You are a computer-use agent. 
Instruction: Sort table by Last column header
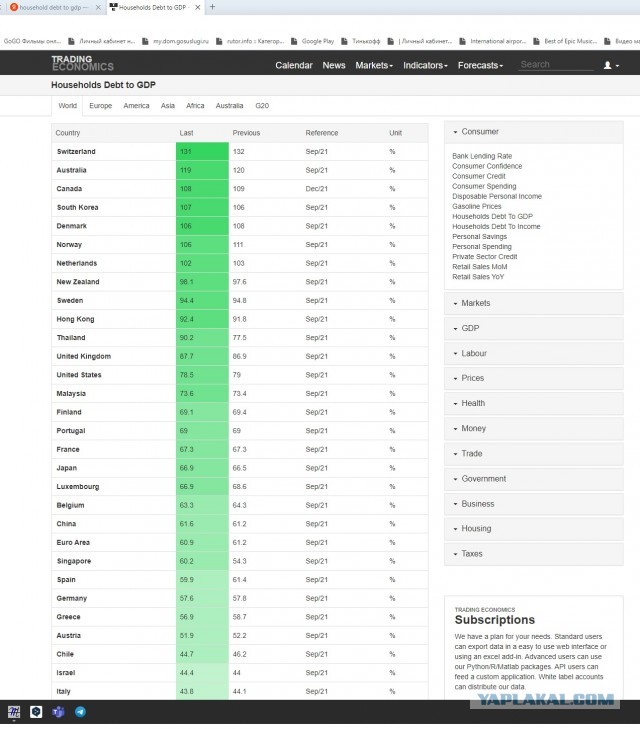186,133
